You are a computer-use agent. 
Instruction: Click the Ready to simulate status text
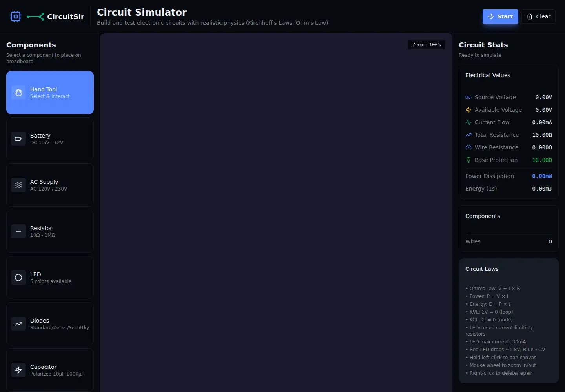click(480, 55)
